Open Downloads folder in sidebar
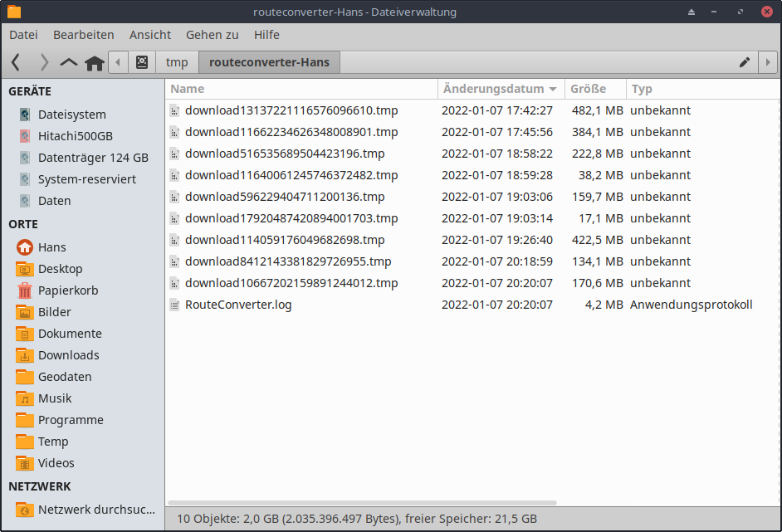 pos(68,355)
